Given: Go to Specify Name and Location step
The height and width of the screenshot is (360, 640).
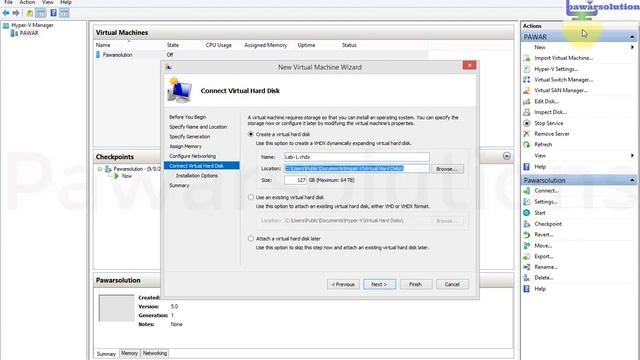Looking at the screenshot, I should tap(198, 127).
